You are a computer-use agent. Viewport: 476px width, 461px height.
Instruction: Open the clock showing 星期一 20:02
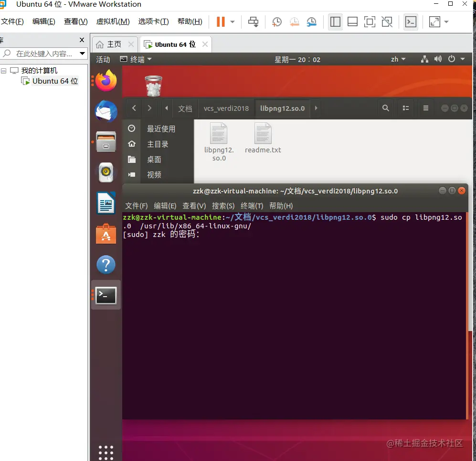point(297,60)
